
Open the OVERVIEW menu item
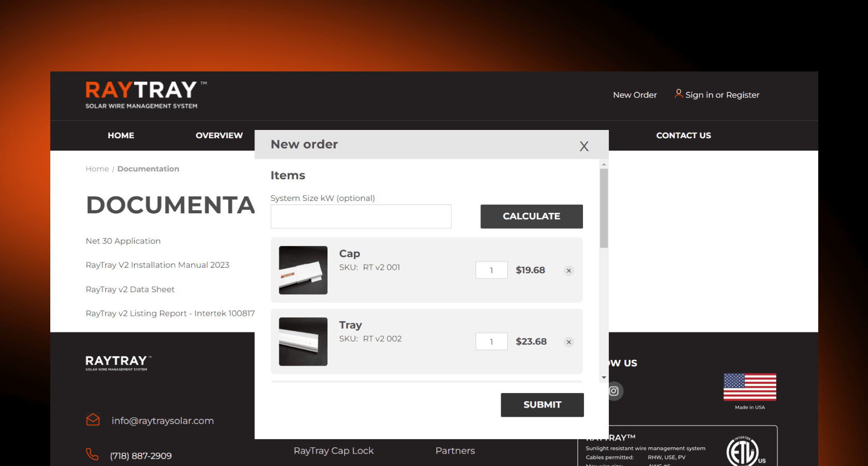pos(219,136)
